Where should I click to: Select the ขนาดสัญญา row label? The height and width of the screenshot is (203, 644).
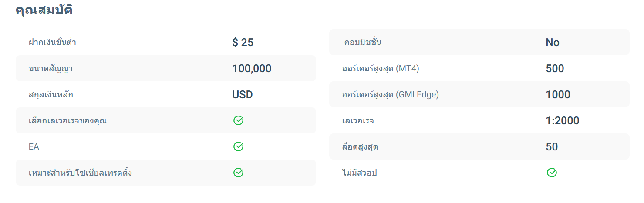coord(51,69)
